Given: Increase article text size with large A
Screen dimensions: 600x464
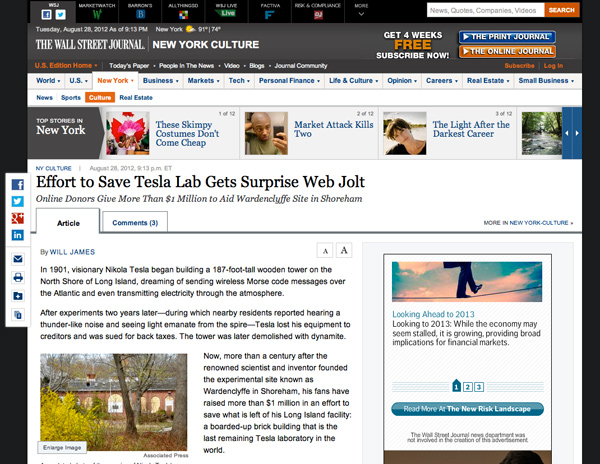Looking at the screenshot, I should [x=344, y=250].
